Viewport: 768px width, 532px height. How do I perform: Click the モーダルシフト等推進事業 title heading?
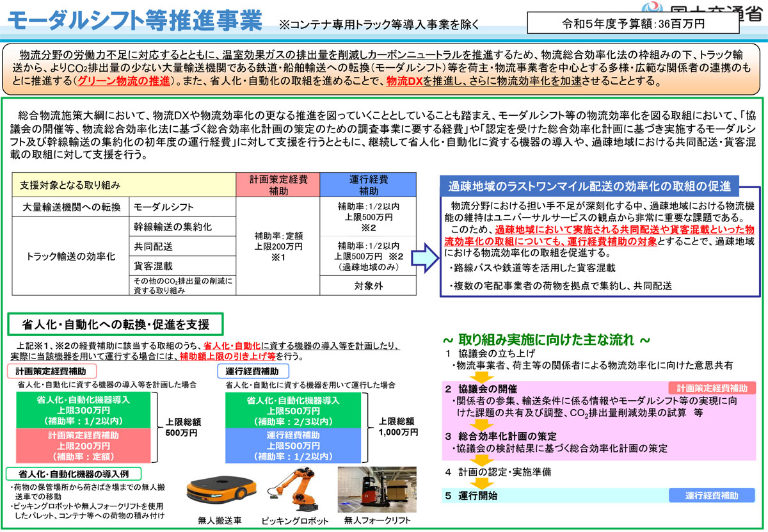coord(134,20)
